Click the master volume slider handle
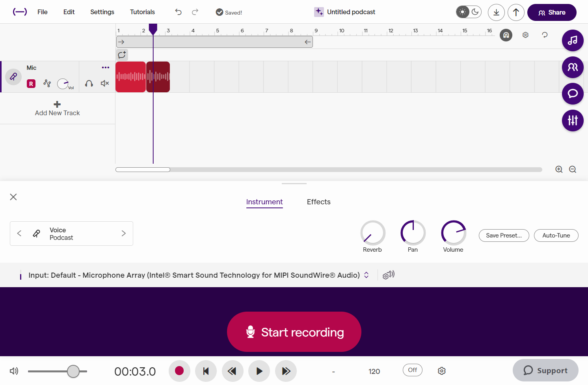Image resolution: width=588 pixels, height=385 pixels. [73, 371]
